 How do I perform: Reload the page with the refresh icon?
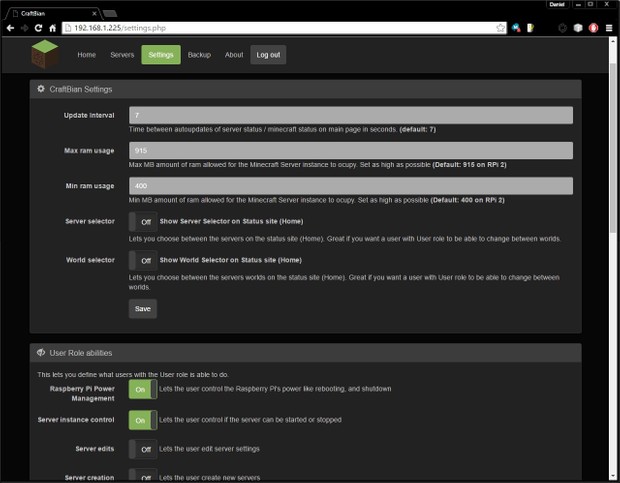38,28
